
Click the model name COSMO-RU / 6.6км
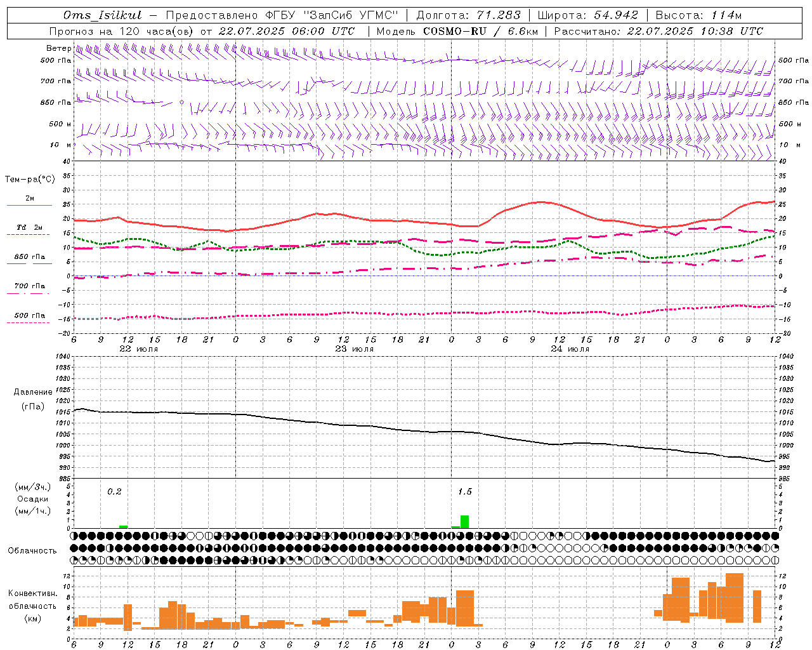[480, 31]
